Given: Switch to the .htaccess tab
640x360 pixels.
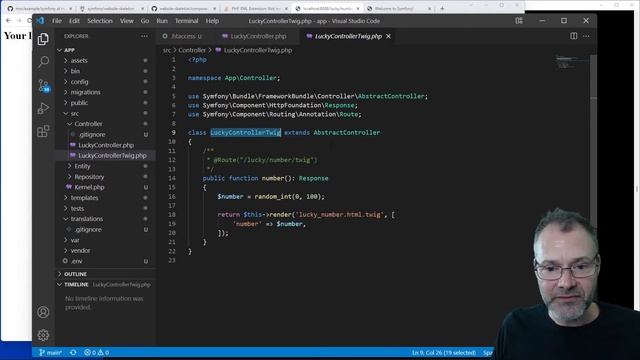Looking at the screenshot, I should click(x=183, y=36).
